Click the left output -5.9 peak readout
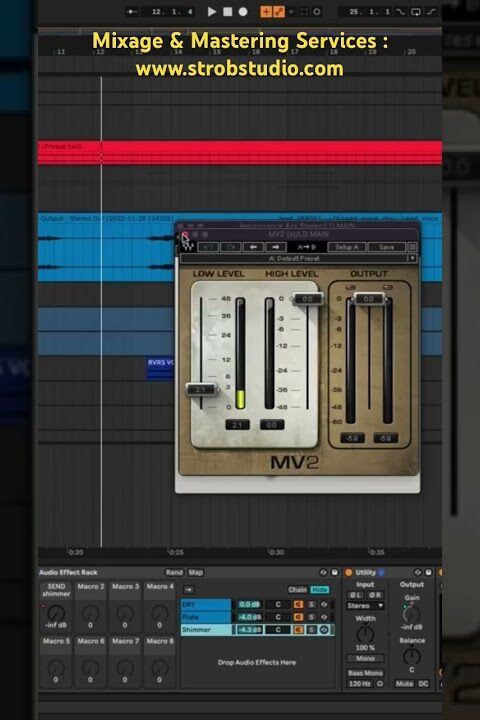 coord(352,438)
